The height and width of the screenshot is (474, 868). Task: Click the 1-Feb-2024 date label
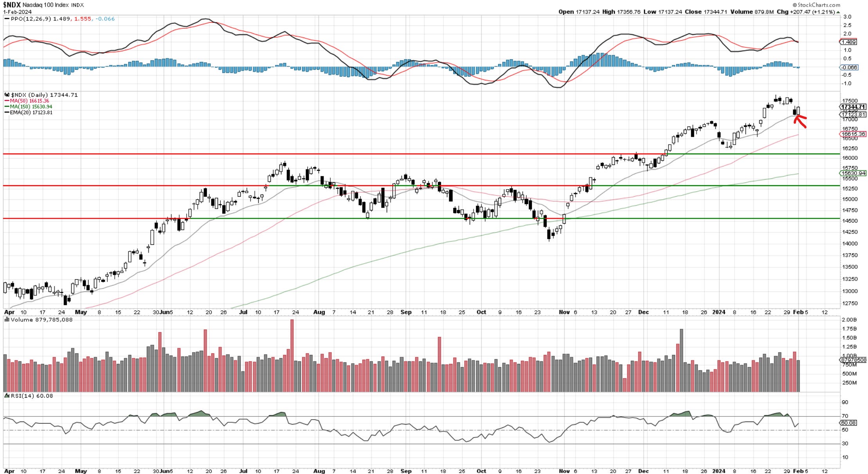pyautogui.click(x=17, y=12)
